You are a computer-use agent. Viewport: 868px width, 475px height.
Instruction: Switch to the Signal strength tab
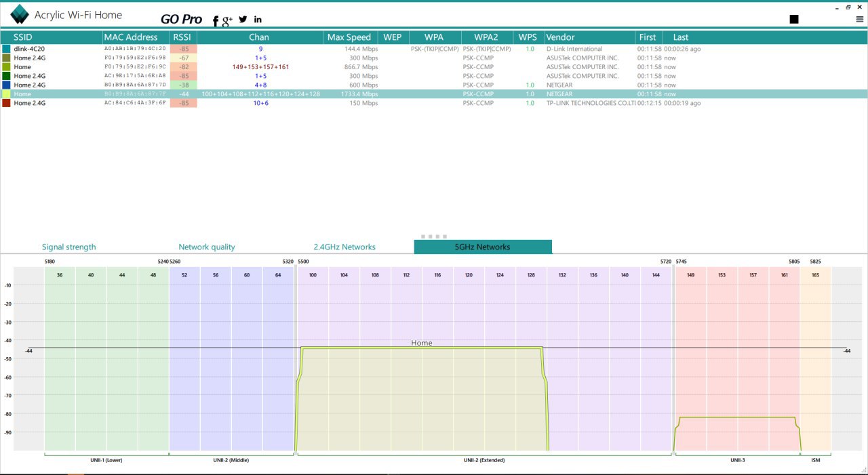click(x=68, y=247)
